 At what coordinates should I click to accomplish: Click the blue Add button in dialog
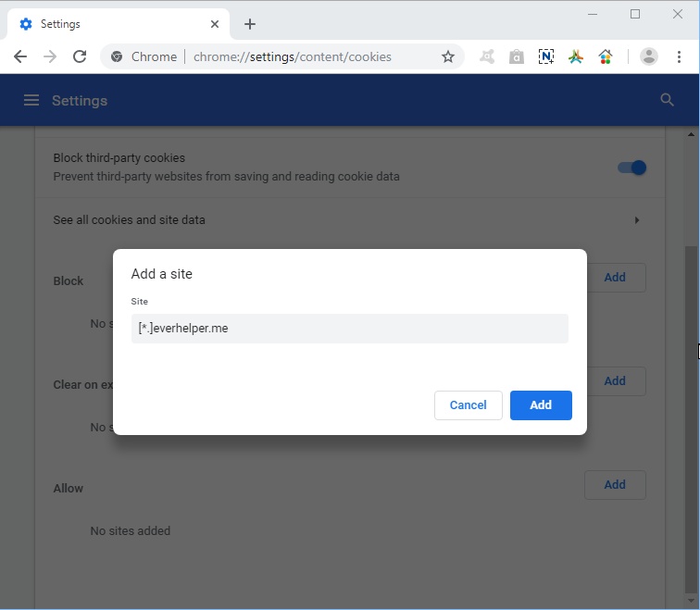[541, 405]
